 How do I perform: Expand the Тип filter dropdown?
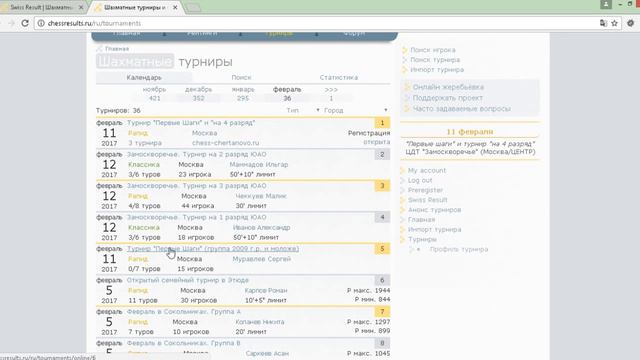(x=303, y=110)
